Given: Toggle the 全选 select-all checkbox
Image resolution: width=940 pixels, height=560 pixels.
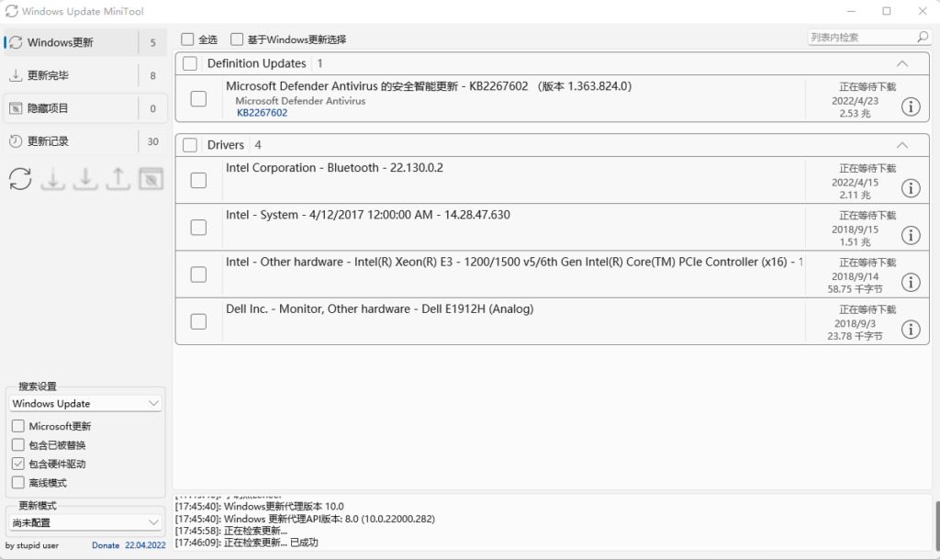Looking at the screenshot, I should pyautogui.click(x=187, y=39).
